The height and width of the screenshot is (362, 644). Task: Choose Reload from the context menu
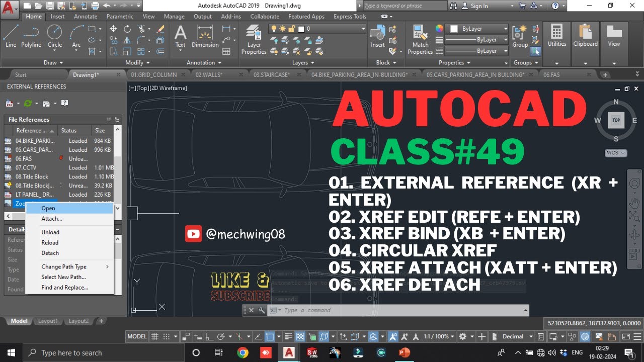tap(70, 242)
